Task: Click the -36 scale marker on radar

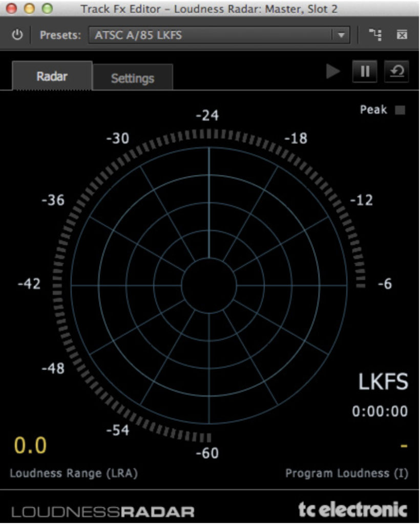Action: click(53, 200)
